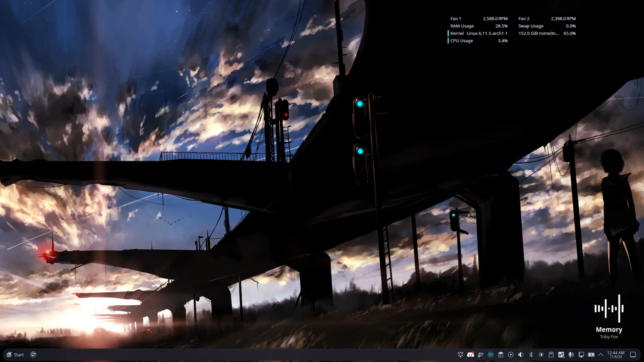This screenshot has height=362, width=644.
Task: Open the notifications bell in tray
Action: [x=461, y=355]
